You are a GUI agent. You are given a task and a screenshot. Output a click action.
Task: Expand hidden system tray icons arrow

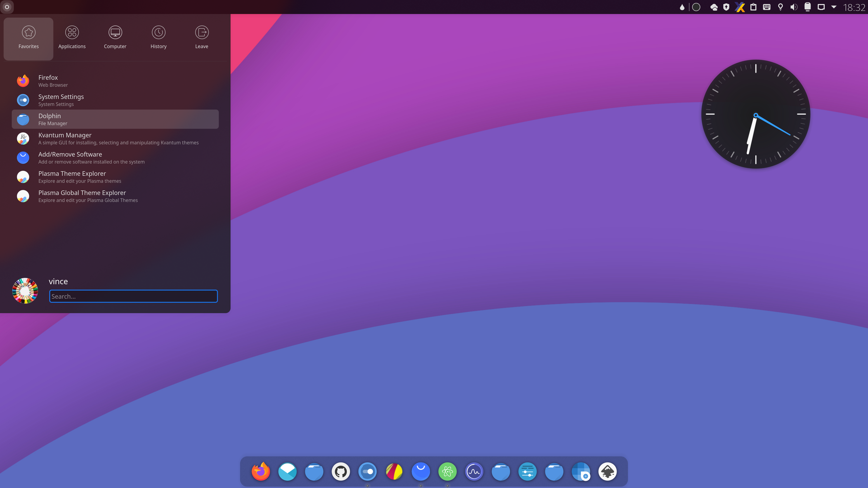[834, 7]
